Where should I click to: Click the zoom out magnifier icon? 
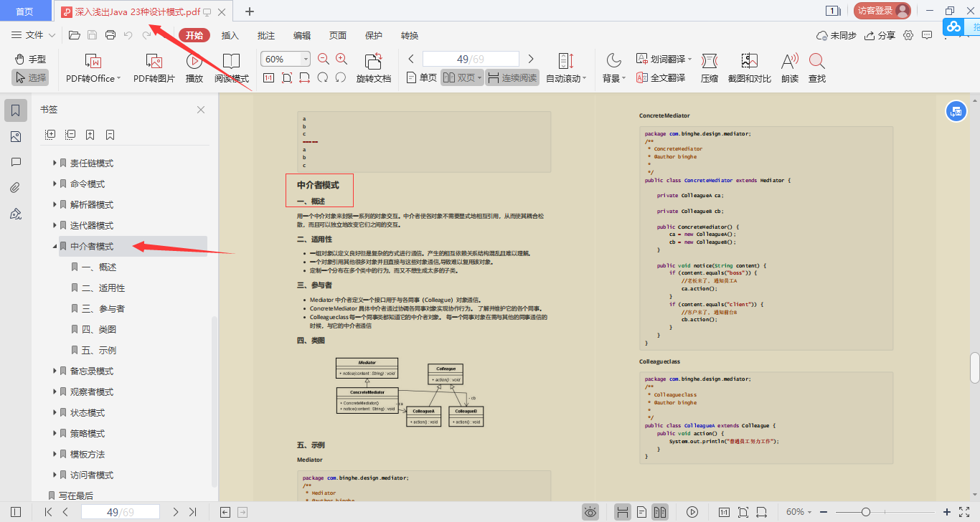tap(324, 59)
